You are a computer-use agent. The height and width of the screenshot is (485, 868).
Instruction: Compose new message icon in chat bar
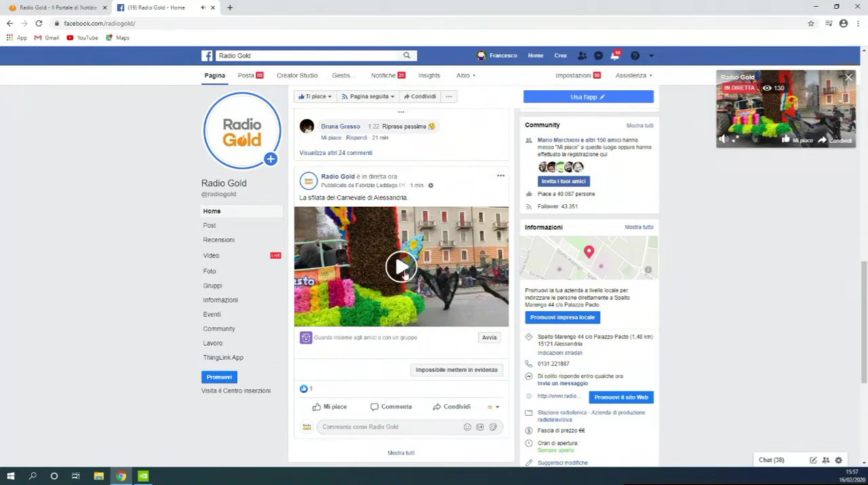[813, 460]
